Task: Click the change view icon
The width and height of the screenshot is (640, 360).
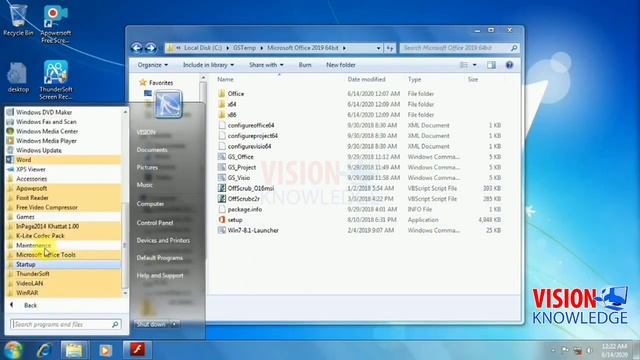Action: pyautogui.click(x=464, y=65)
